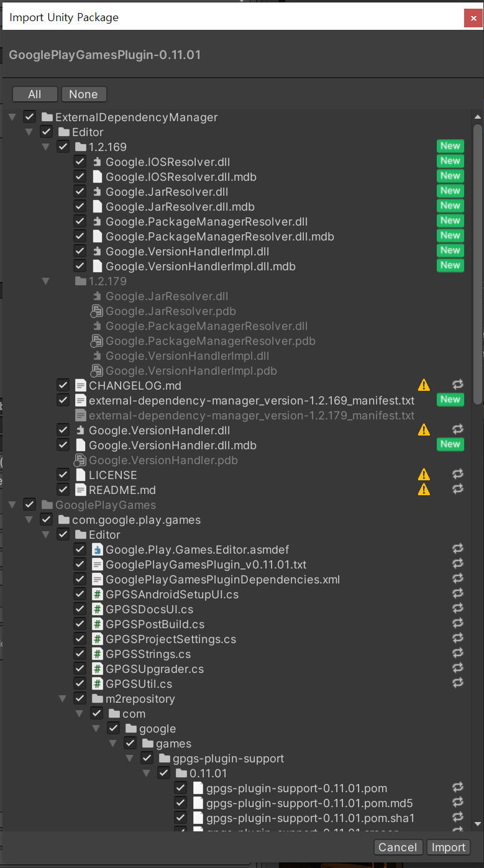Click the Google.JarResolver.pdb file icon
484x868 pixels.
[97, 311]
